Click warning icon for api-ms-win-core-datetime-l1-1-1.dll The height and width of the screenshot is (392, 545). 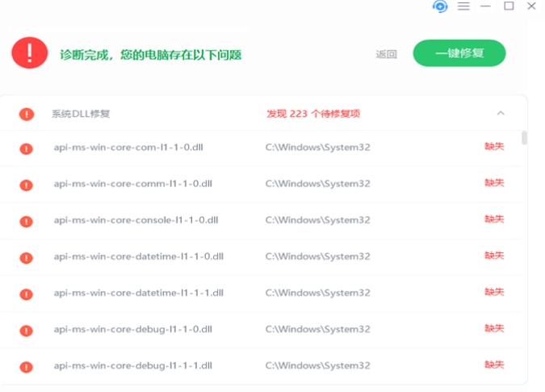26,294
